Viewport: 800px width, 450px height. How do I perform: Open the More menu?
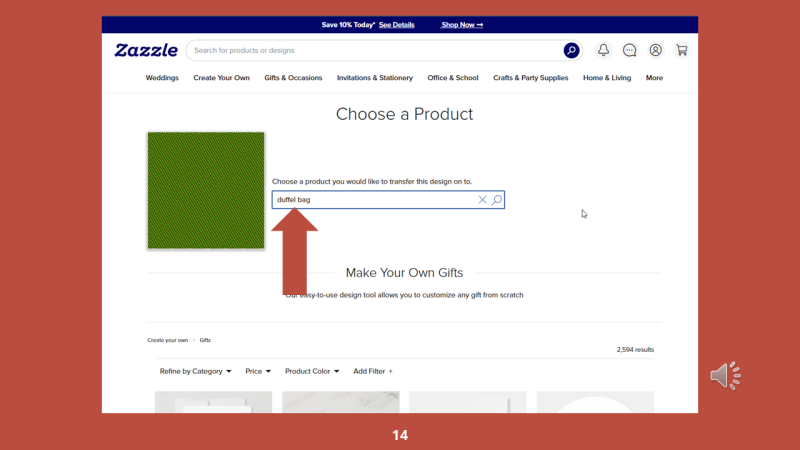coord(654,78)
